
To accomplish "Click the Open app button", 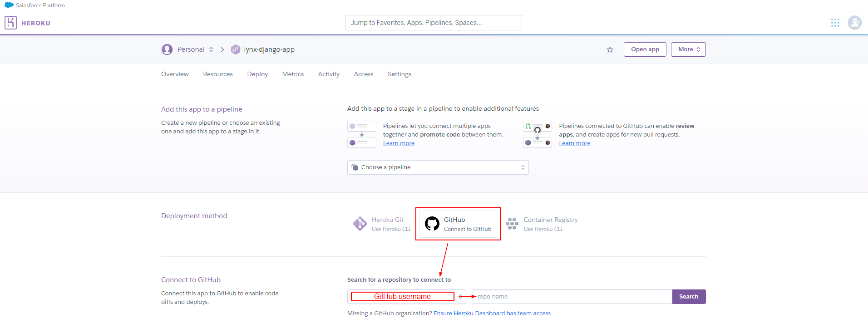I will click(x=645, y=49).
